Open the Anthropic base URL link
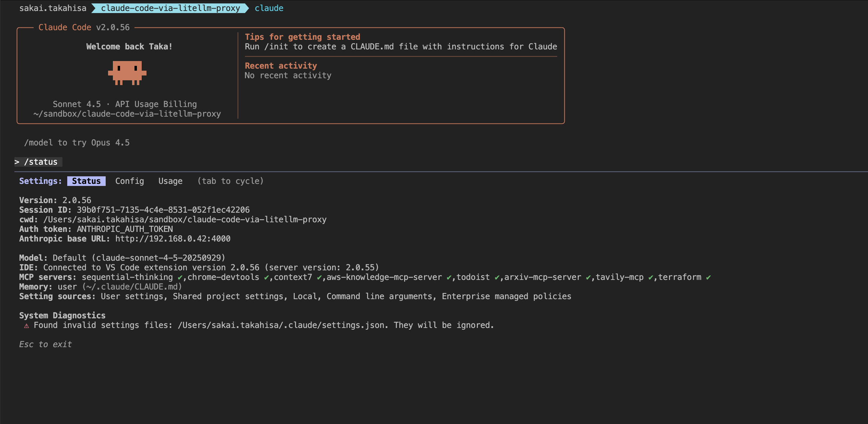 click(173, 239)
